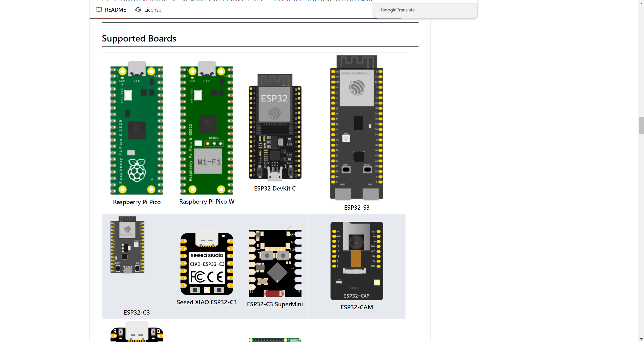
Task: Open the Raspberry Pi Pico W image
Action: (x=207, y=128)
